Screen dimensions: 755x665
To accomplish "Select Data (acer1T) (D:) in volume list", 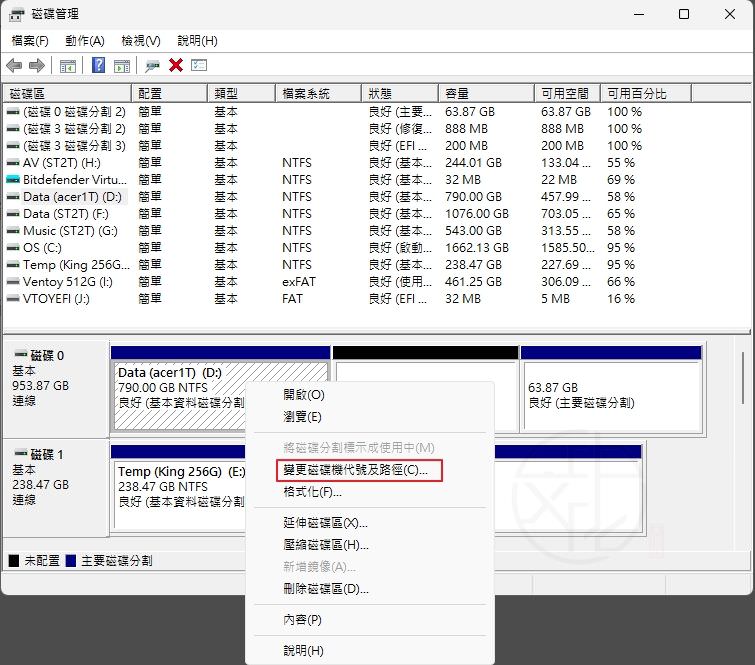I will 72,197.
